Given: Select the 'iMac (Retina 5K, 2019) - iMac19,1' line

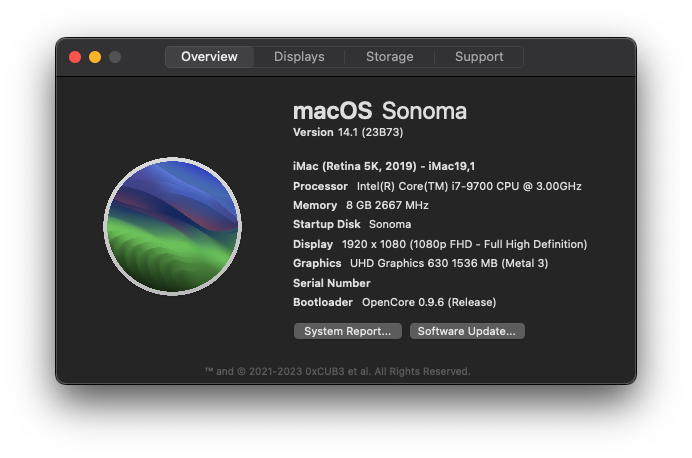Looking at the screenshot, I should tap(384, 166).
